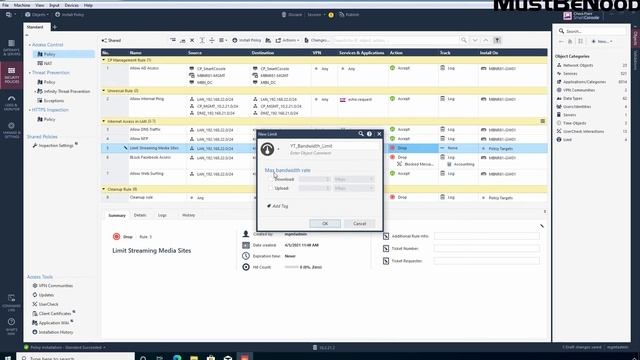Open Exceptions under Threat Prevention
Image resolution: width=640 pixels, height=360 pixels.
click(x=51, y=100)
